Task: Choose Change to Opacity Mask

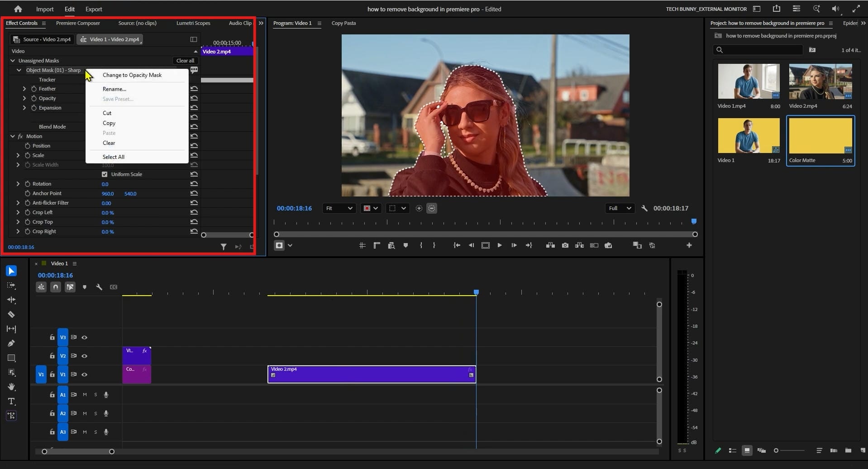Action: (132, 75)
